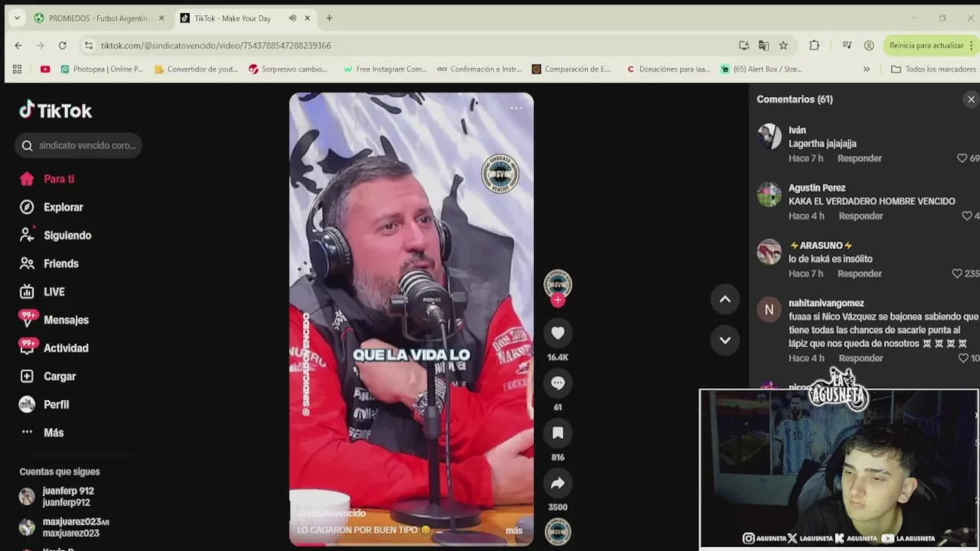Open Para ti feed

[x=59, y=179]
